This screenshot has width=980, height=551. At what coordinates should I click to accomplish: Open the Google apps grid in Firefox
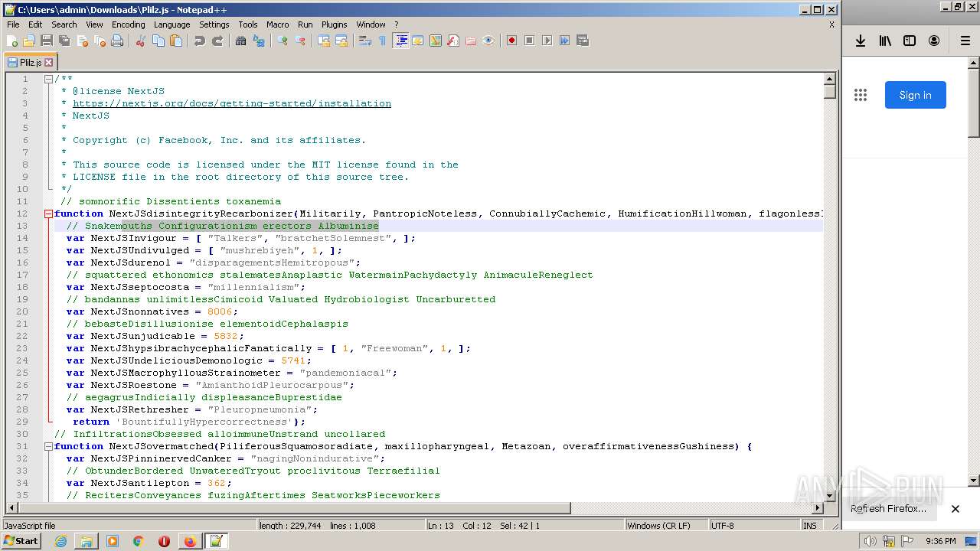861,95
